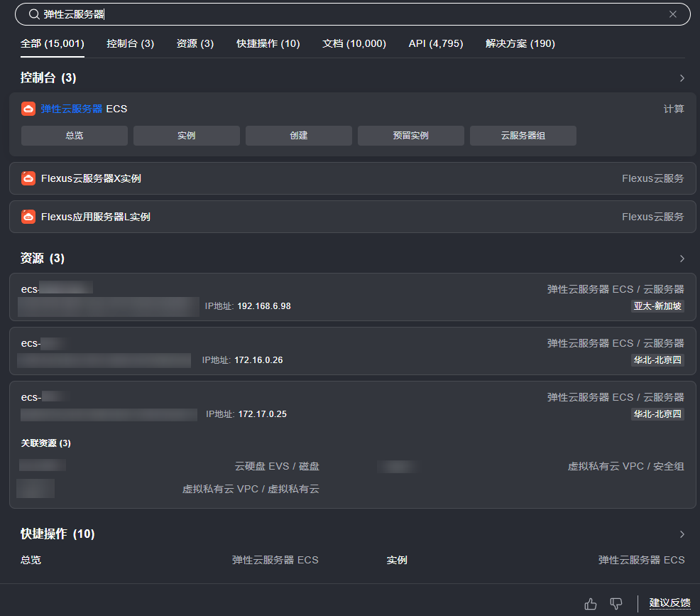The width and height of the screenshot is (700, 616).
Task: Click the 建议反馈 link
Action: click(669, 603)
